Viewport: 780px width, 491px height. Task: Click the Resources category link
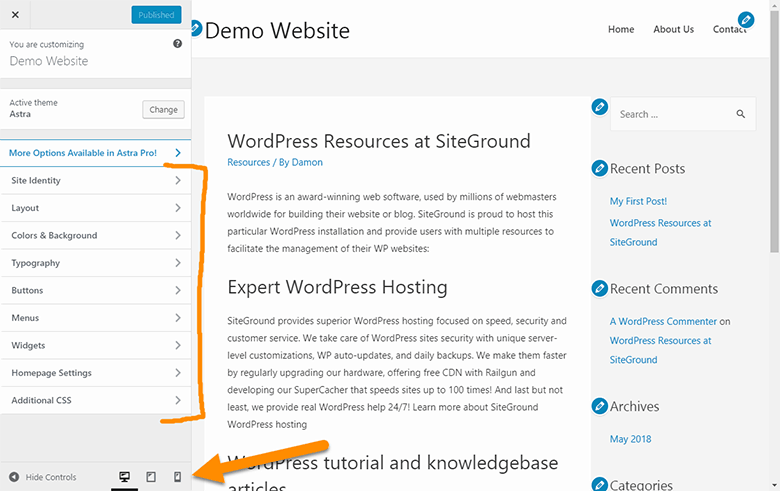[248, 162]
